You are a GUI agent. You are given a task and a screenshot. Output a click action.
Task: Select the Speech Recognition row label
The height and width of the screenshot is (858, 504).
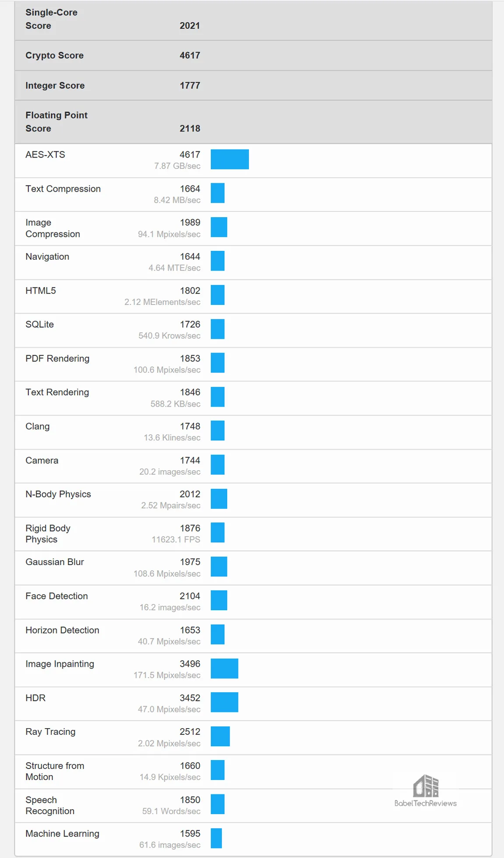50,805
